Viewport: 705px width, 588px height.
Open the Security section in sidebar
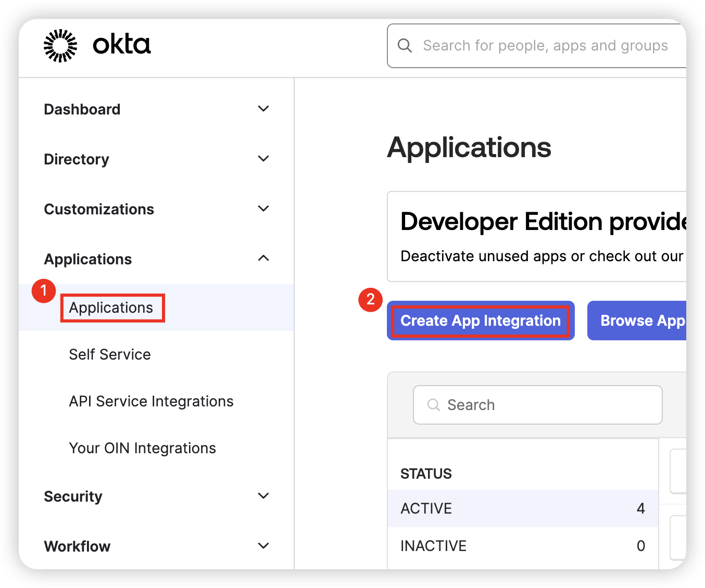click(x=73, y=496)
